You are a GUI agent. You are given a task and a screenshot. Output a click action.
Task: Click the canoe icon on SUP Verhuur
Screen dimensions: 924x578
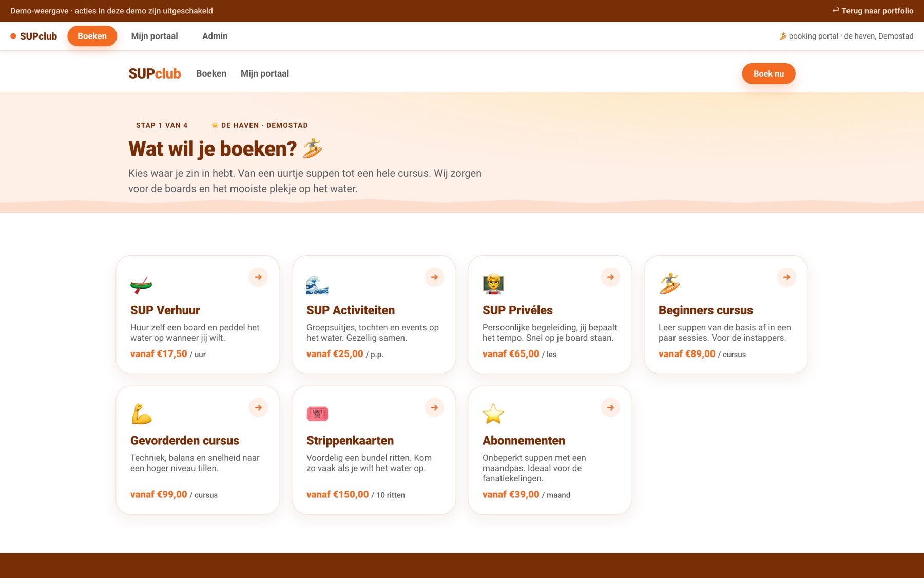(141, 284)
